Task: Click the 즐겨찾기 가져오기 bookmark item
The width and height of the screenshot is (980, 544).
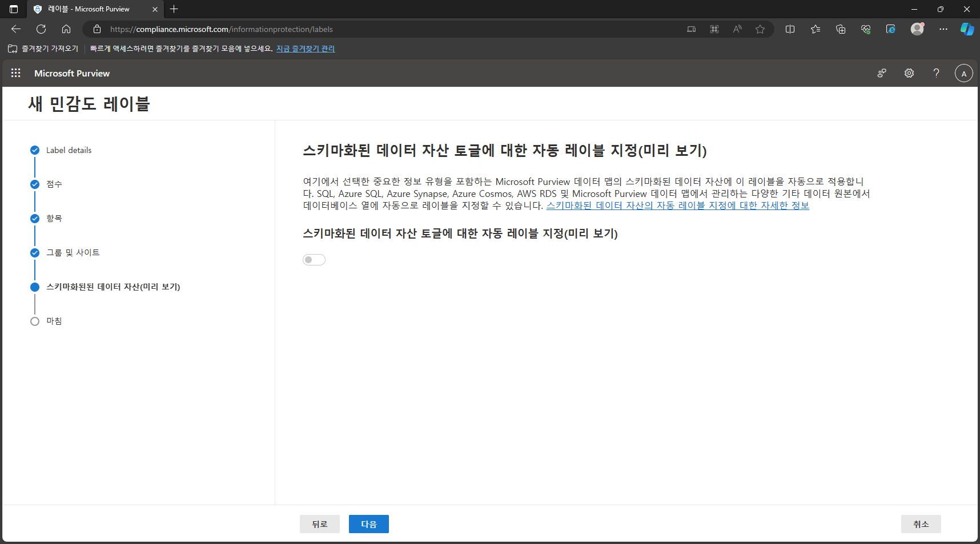Action: tap(43, 49)
